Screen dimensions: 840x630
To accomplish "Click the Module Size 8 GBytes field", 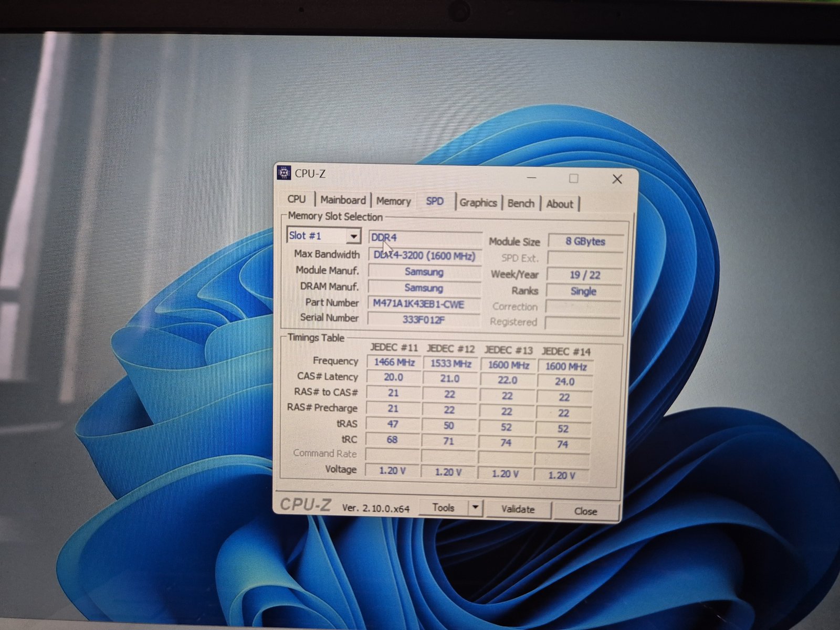I will tap(585, 241).
